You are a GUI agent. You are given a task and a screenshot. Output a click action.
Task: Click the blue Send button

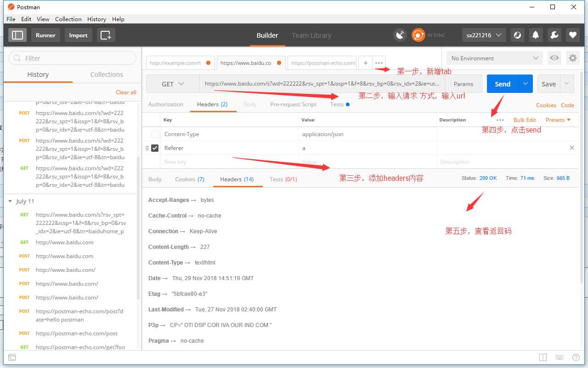[x=503, y=84]
